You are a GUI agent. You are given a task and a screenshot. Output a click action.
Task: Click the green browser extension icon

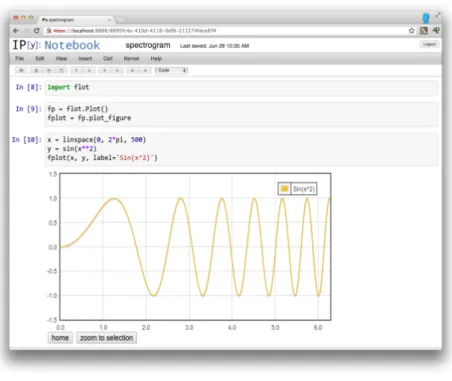436,30
